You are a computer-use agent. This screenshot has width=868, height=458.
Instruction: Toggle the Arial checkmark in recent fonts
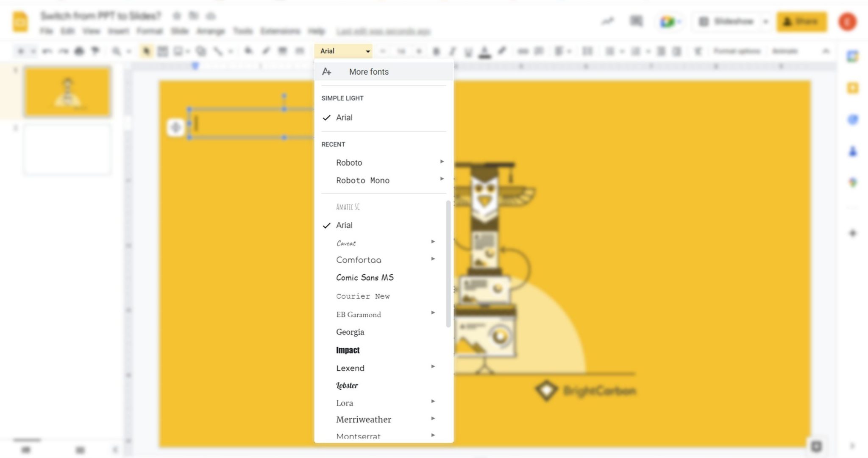[344, 225]
